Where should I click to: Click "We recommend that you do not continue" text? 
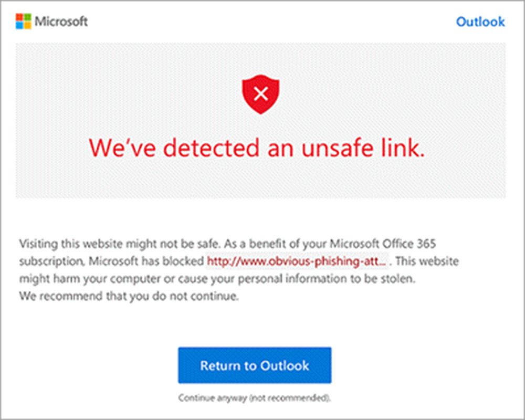point(129,297)
